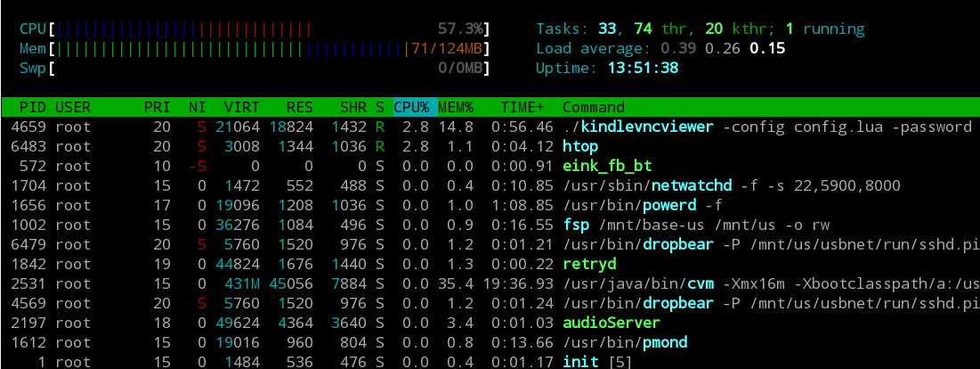The image size is (980, 369).
Task: Click the Uptime 13:51:38 readout
Action: 607,68
